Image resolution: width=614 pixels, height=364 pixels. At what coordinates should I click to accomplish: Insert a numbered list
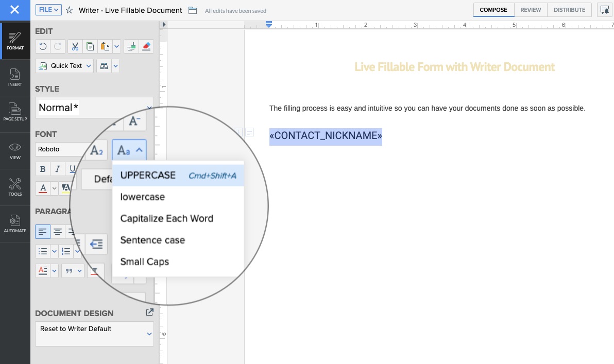[66, 251]
